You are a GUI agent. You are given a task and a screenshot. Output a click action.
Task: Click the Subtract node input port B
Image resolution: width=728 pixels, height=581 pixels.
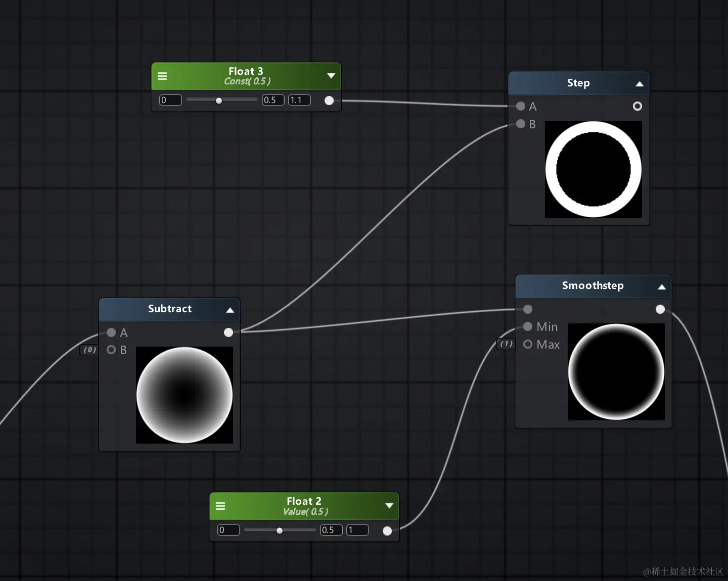[111, 350]
